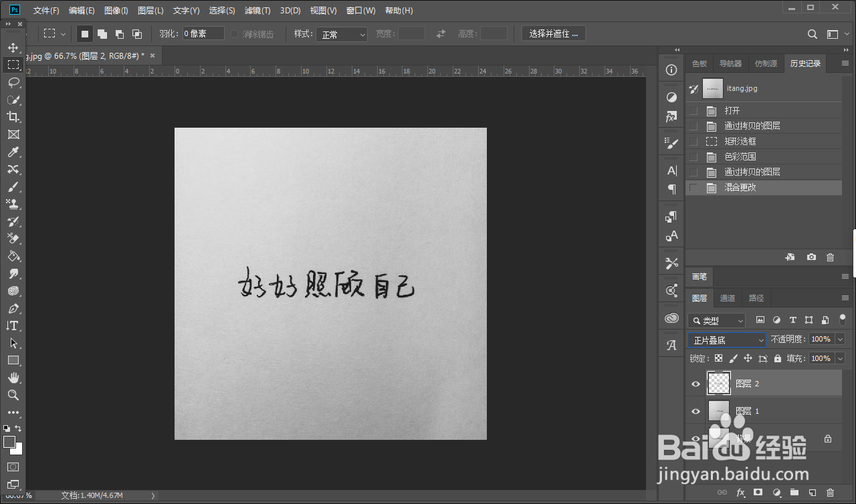Image resolution: width=856 pixels, height=504 pixels.
Task: Select the Type tool
Action: pyautogui.click(x=13, y=326)
